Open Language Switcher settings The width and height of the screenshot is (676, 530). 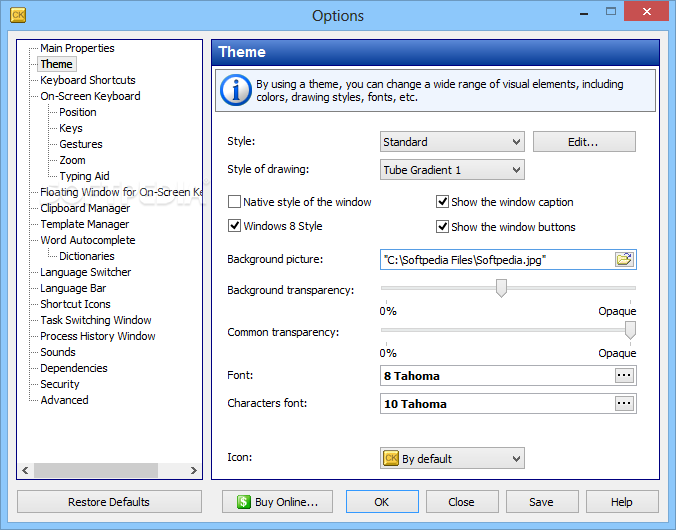[x=85, y=272]
